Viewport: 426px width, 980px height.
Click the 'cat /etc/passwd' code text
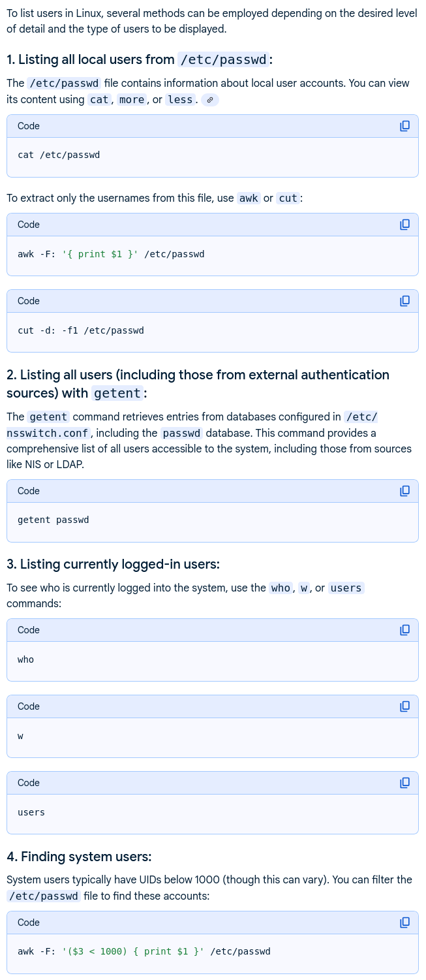click(x=59, y=155)
